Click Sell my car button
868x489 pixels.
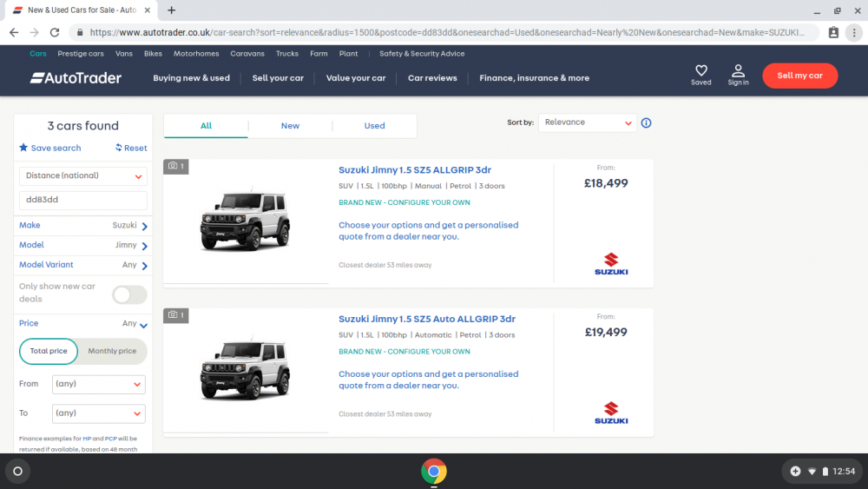(x=800, y=76)
